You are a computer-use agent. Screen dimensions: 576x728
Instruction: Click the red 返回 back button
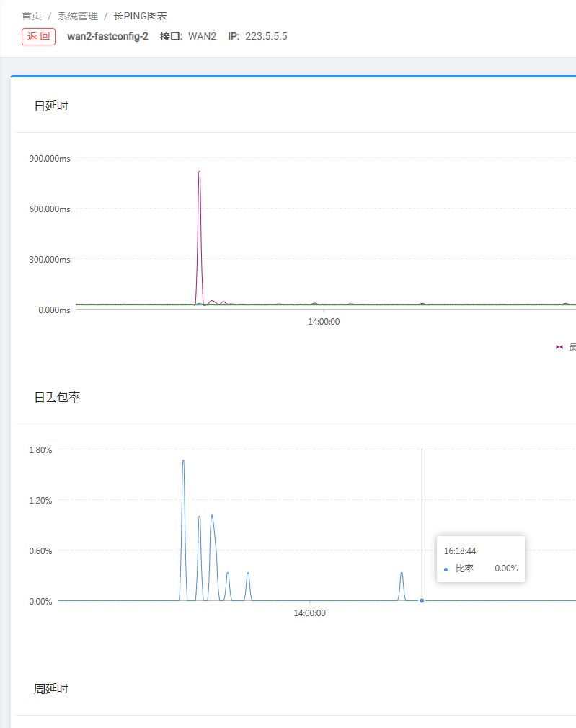(x=38, y=36)
